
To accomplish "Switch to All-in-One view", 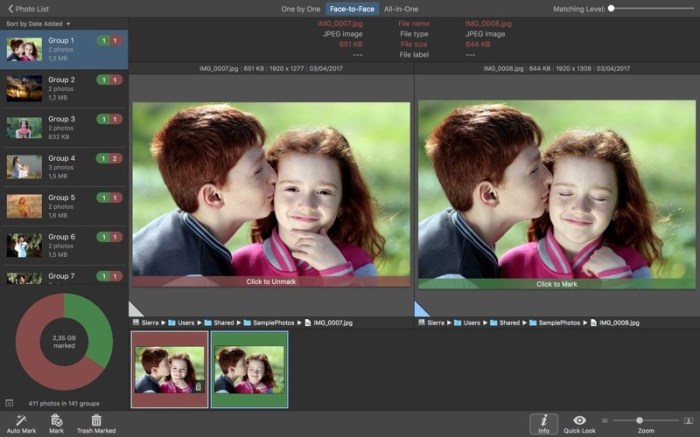I will coord(401,9).
